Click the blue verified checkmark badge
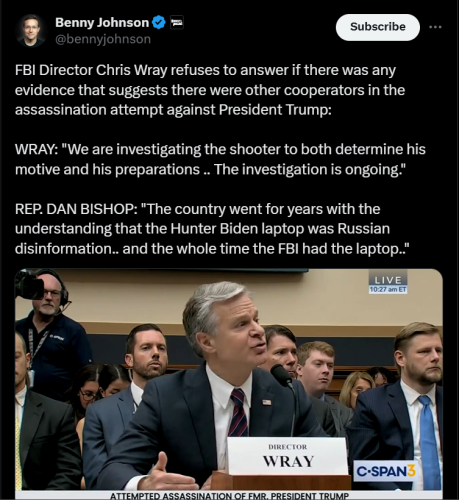This screenshot has height=500, width=459. pos(159,23)
